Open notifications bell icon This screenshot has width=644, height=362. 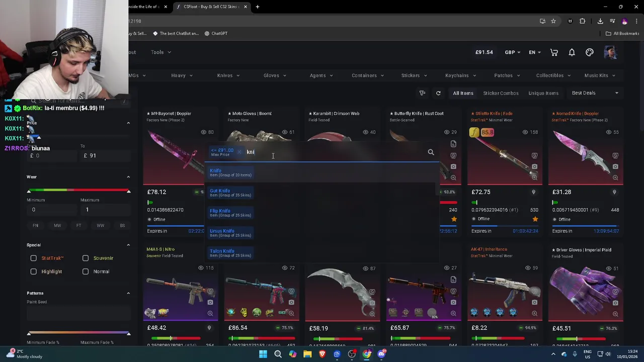[x=572, y=52]
